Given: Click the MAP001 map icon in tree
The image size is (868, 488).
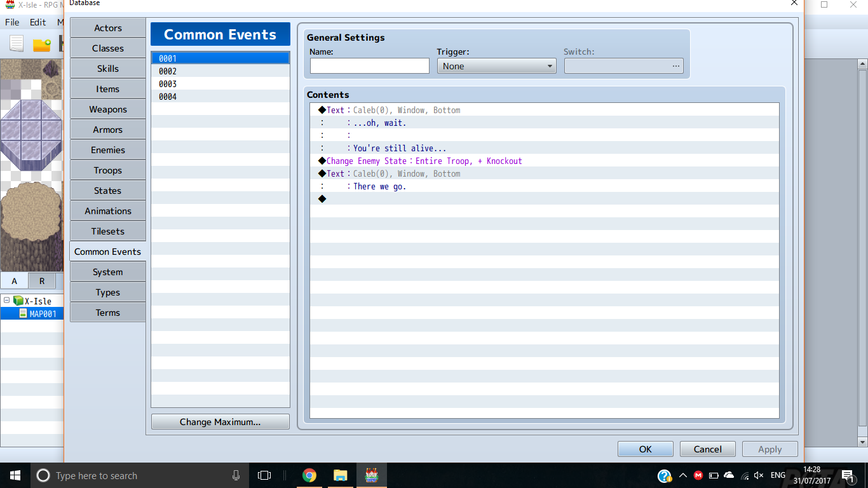Looking at the screenshot, I should [23, 313].
